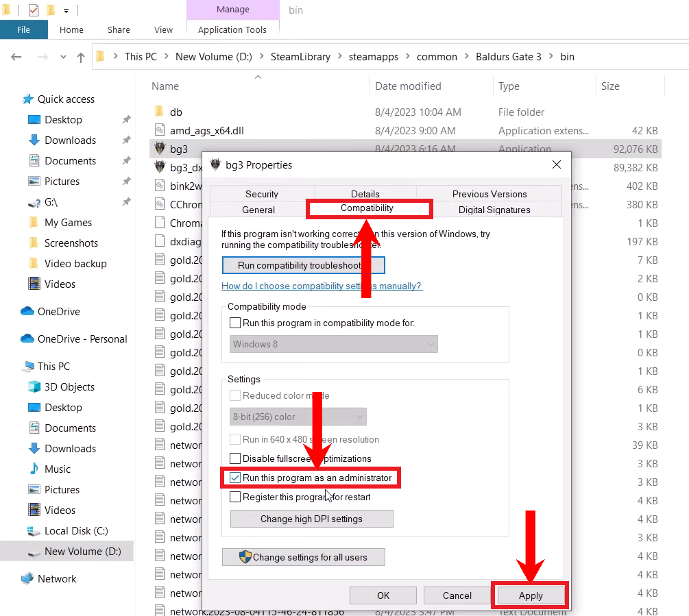Select the OneDrive - Personal cloud icon
Image resolution: width=689 pixels, height=616 pixels.
tap(27, 339)
